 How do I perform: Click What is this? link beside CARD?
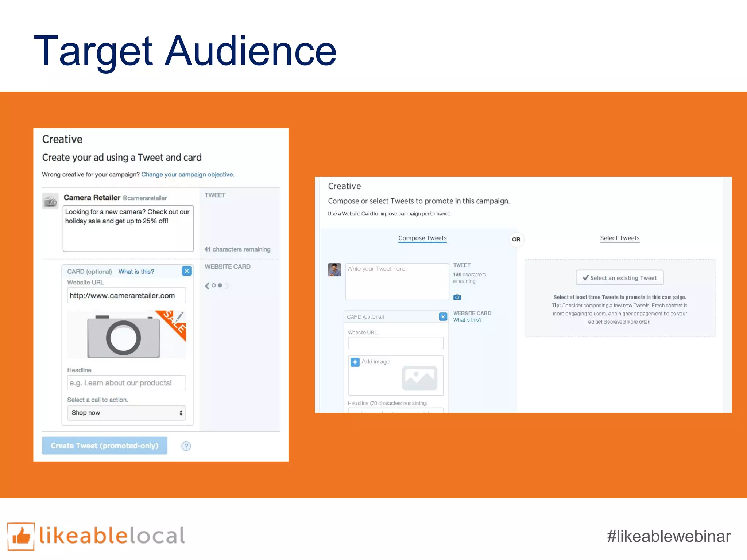(x=136, y=272)
